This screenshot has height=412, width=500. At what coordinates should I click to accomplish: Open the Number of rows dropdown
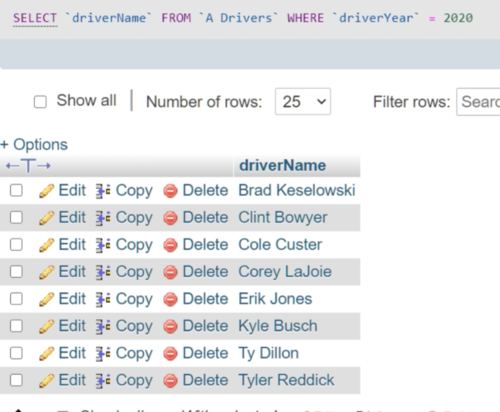point(303,101)
